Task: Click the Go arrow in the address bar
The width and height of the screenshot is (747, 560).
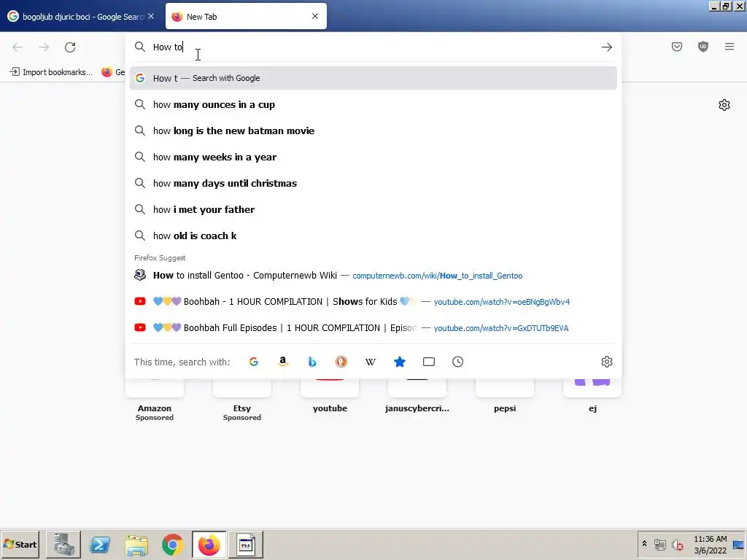Action: point(606,47)
